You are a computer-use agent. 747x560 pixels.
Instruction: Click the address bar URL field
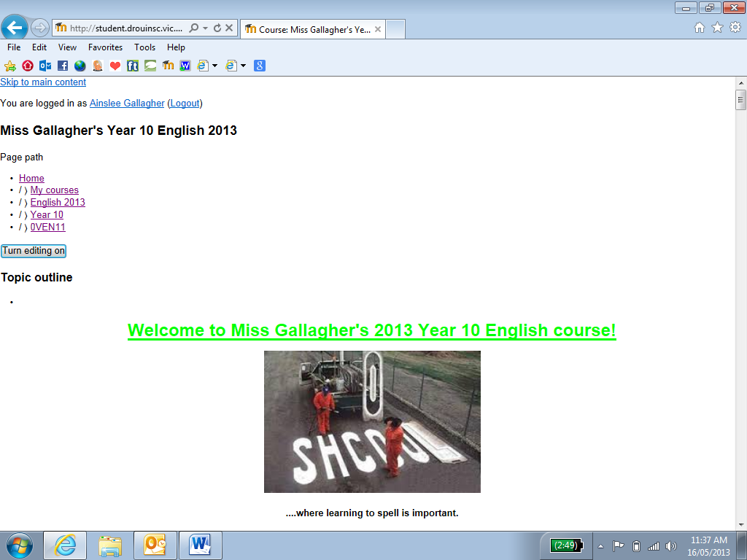[125, 28]
